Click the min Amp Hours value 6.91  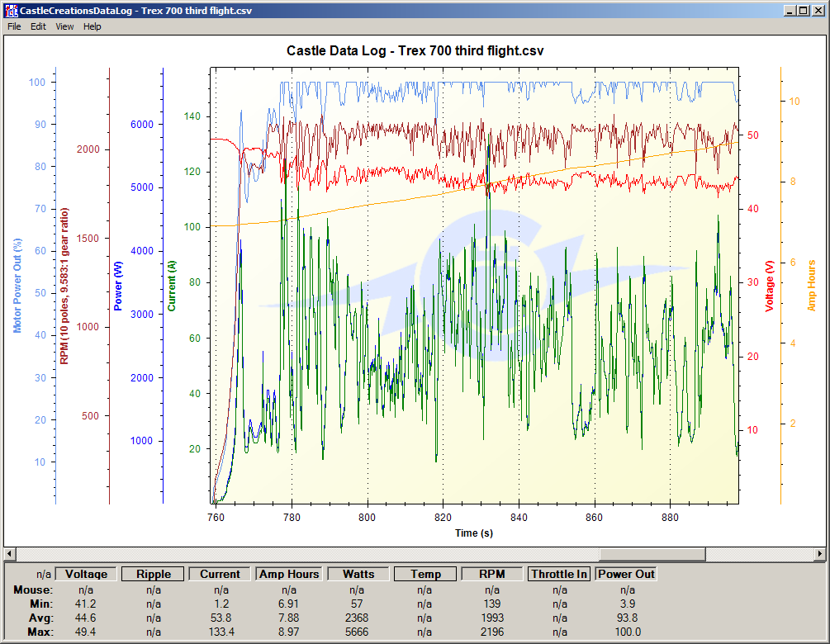click(289, 604)
